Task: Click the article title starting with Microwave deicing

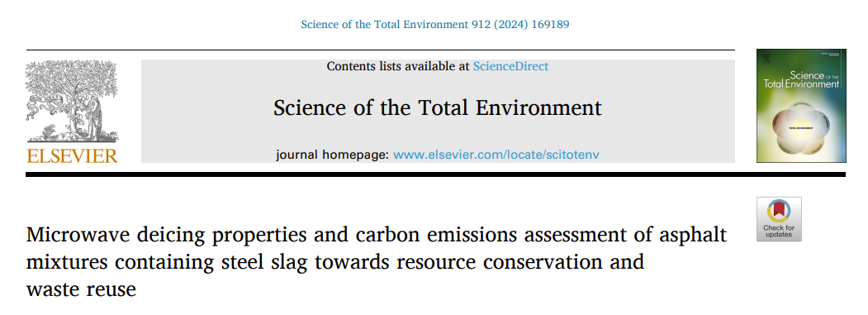Action: pyautogui.click(x=377, y=260)
